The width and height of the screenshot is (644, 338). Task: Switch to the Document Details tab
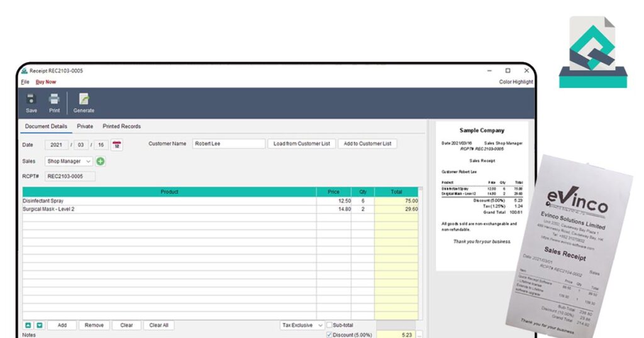click(x=46, y=126)
